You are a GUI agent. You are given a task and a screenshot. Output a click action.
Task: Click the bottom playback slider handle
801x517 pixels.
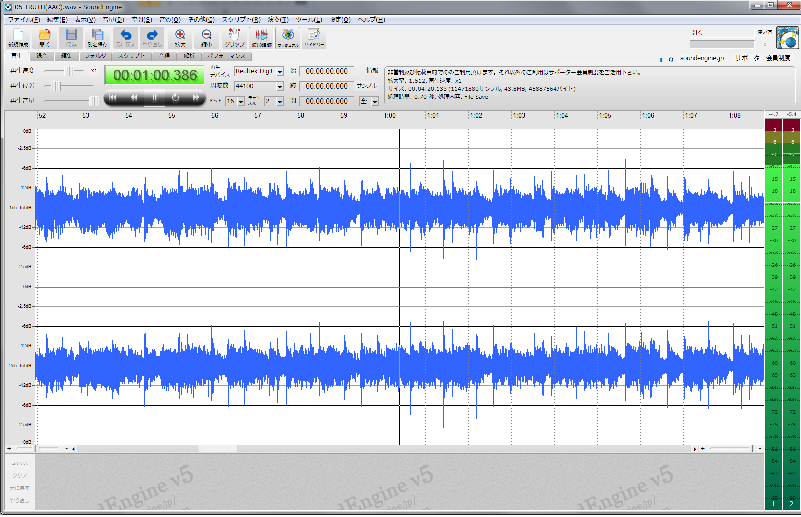point(94,101)
